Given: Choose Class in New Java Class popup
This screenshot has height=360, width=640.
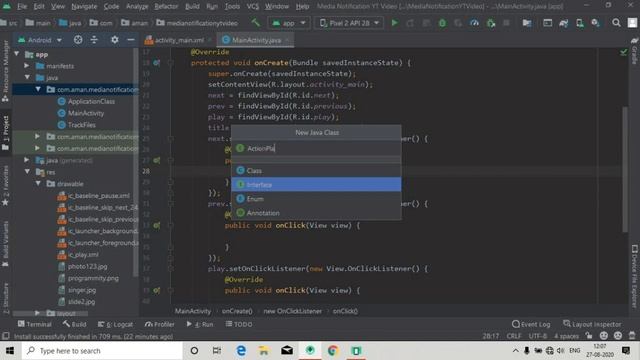Looking at the screenshot, I should tap(316, 171).
